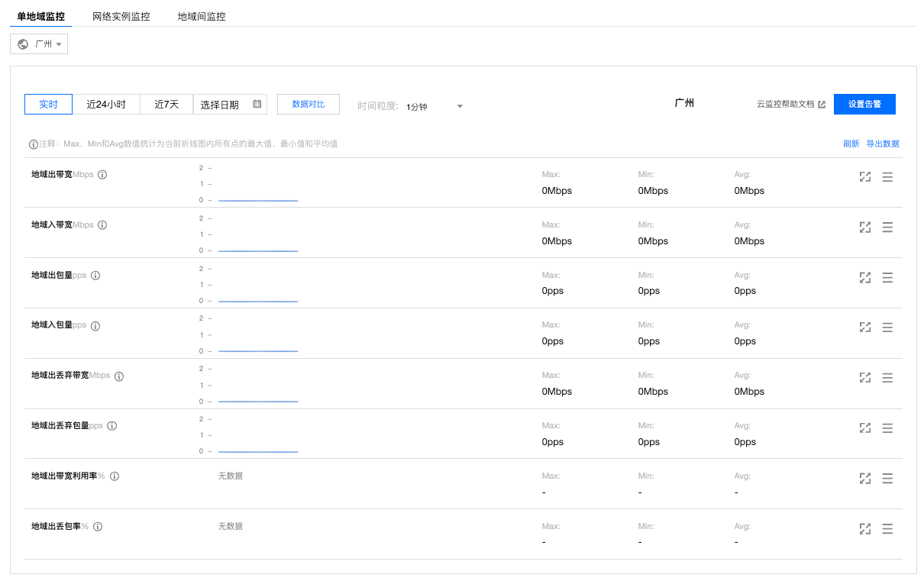Switch to the 网络实例监控 tab
The image size is (924, 581).
tap(121, 16)
